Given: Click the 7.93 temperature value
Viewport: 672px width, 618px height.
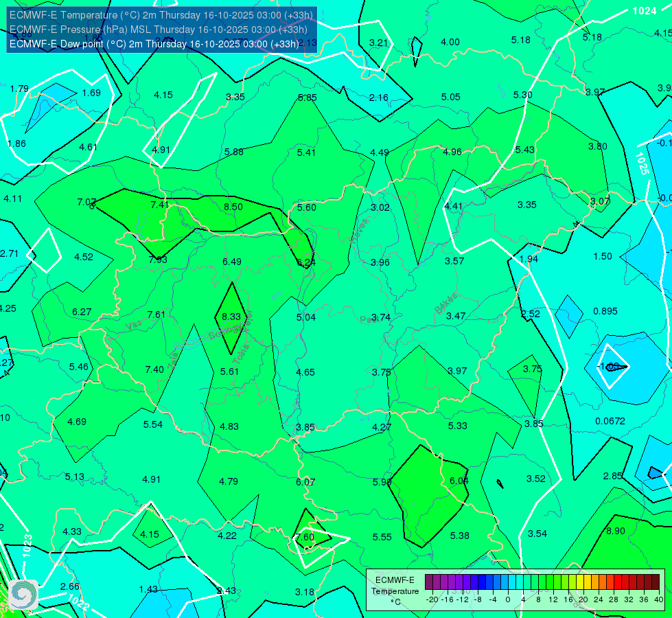Looking at the screenshot, I should 158,260.
